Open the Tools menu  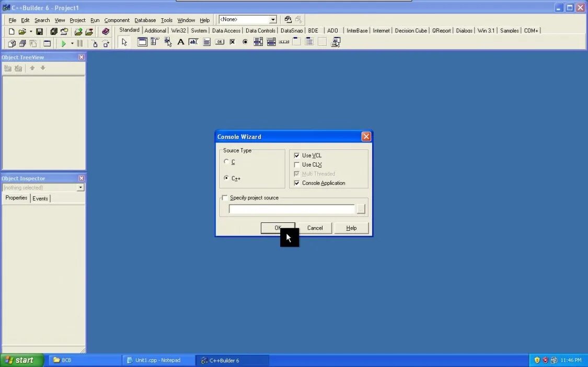[167, 20]
